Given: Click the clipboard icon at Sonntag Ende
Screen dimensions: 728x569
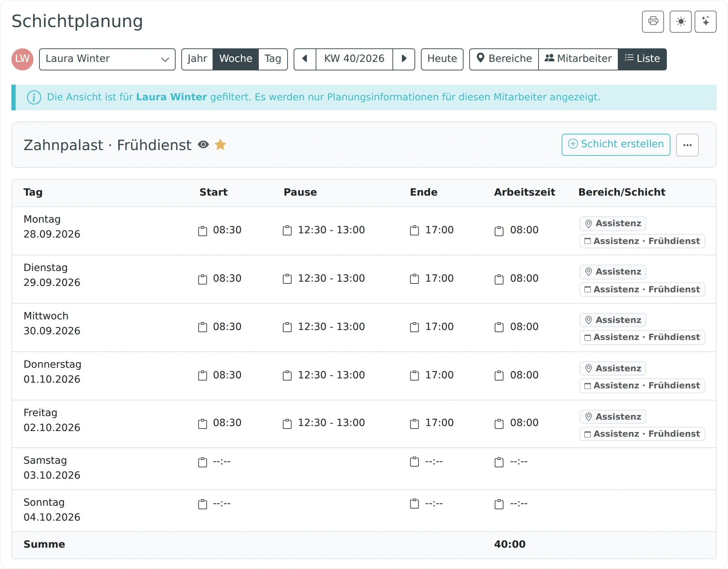Looking at the screenshot, I should pos(414,504).
